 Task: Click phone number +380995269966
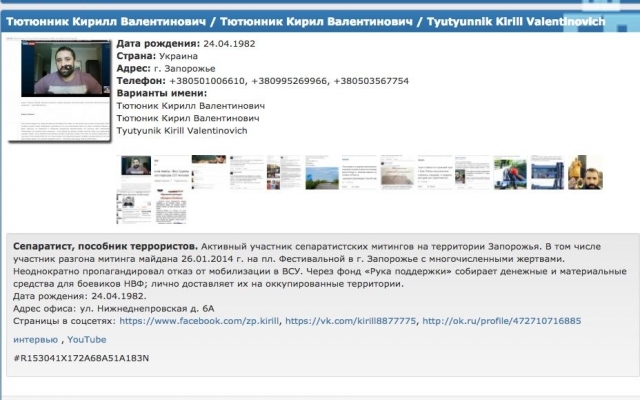289,81
